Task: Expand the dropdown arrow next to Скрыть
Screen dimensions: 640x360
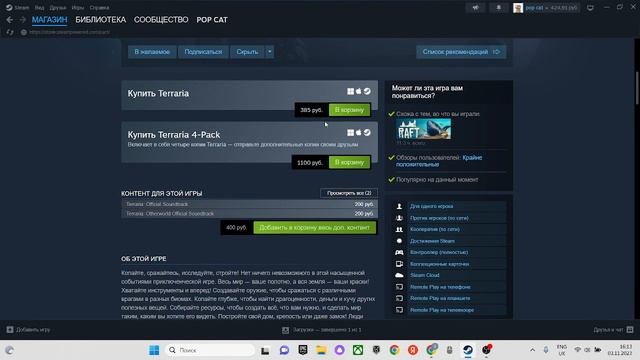Action: click(x=269, y=52)
